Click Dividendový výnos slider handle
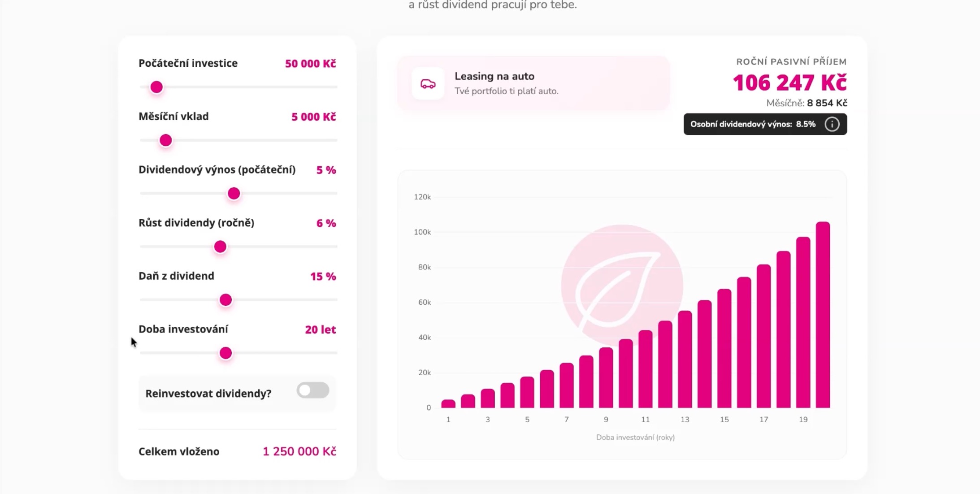Screen dimensions: 980x494 [234, 194]
